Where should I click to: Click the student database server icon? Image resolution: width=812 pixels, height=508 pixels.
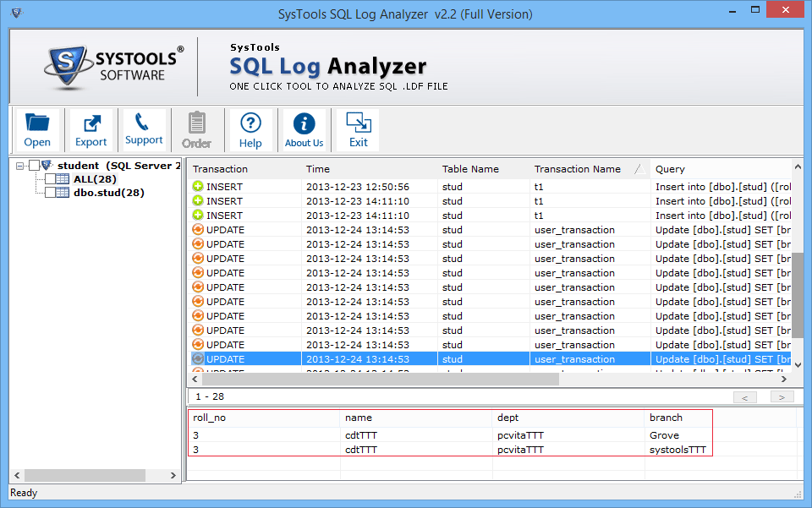point(47,165)
